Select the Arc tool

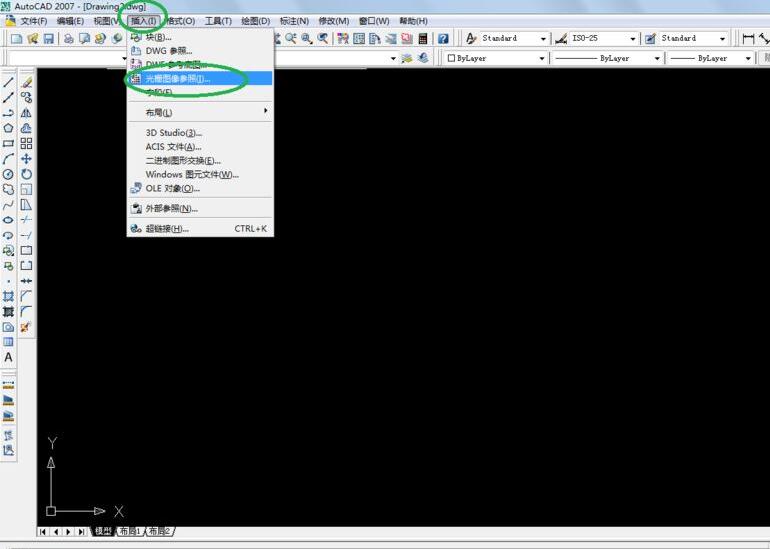(x=8, y=159)
